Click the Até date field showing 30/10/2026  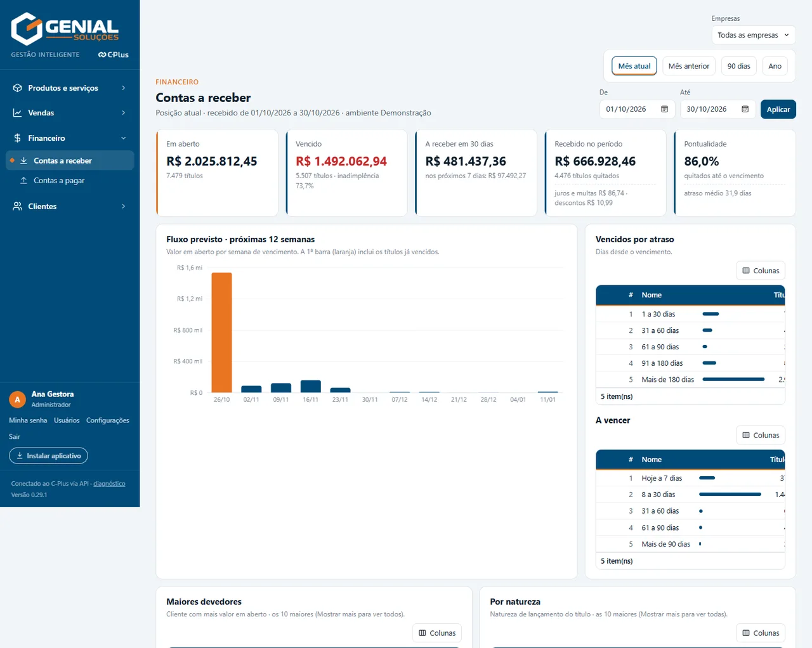[718, 109]
